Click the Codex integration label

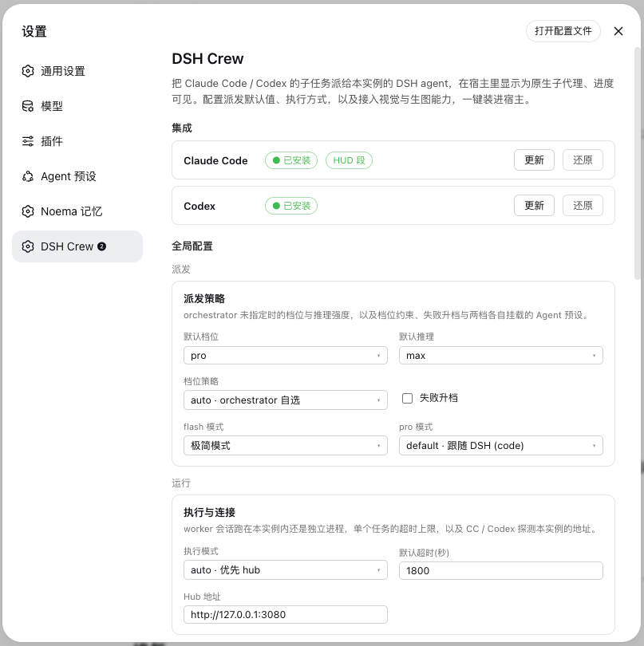(x=200, y=206)
